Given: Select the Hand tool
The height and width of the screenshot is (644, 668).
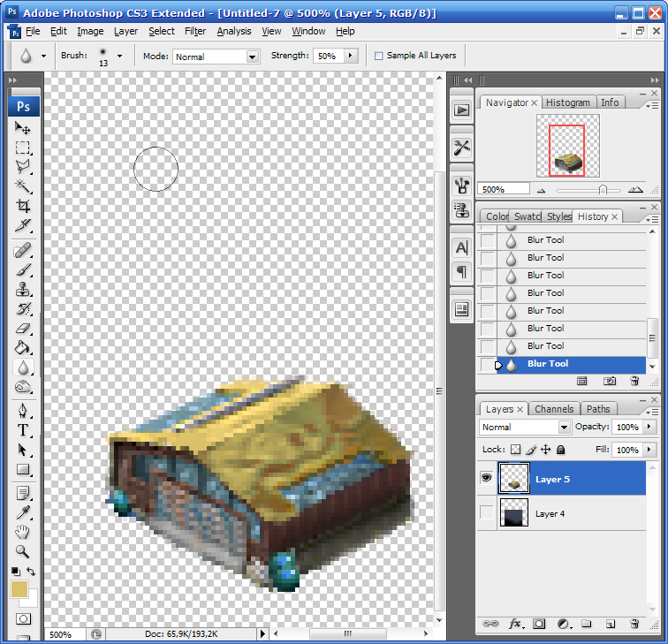Looking at the screenshot, I should click(23, 533).
